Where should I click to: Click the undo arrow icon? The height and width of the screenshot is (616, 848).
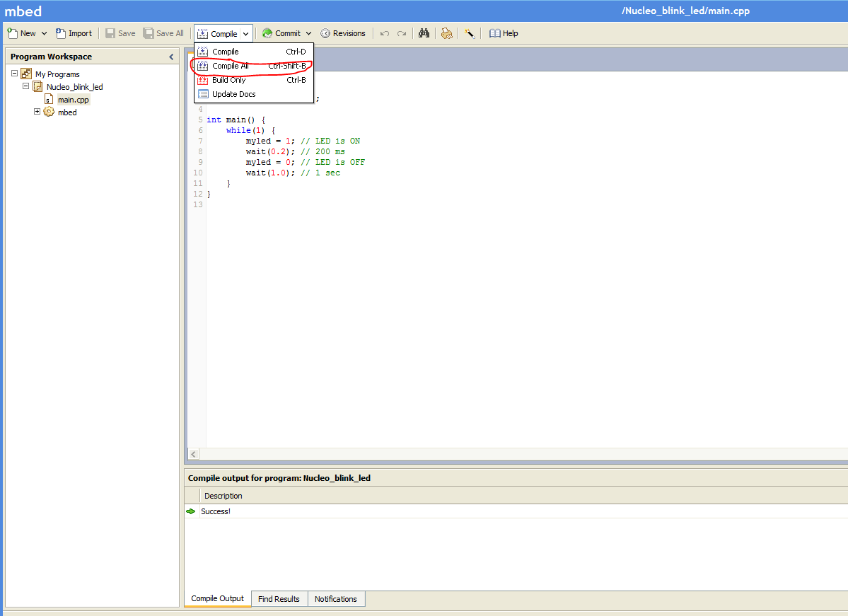click(385, 33)
